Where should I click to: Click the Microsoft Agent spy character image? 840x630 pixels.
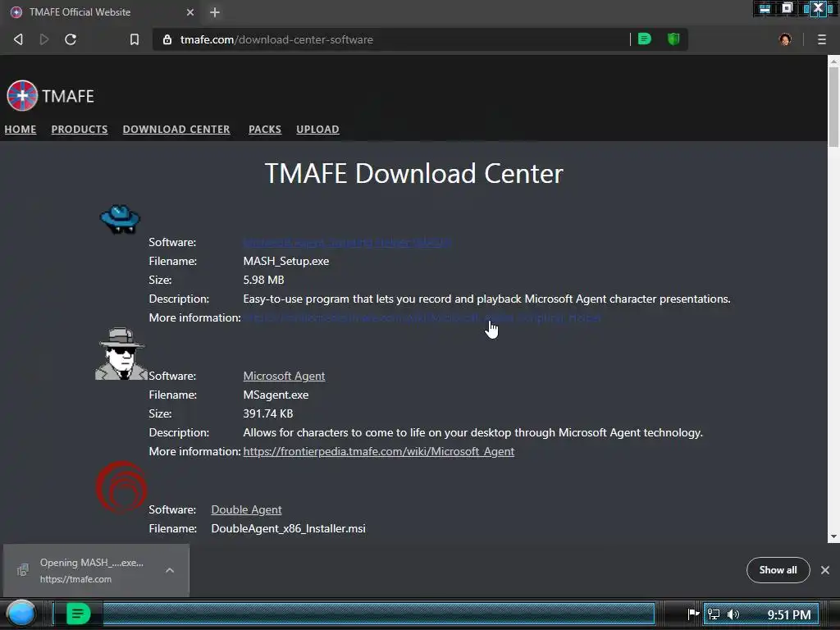pos(121,354)
